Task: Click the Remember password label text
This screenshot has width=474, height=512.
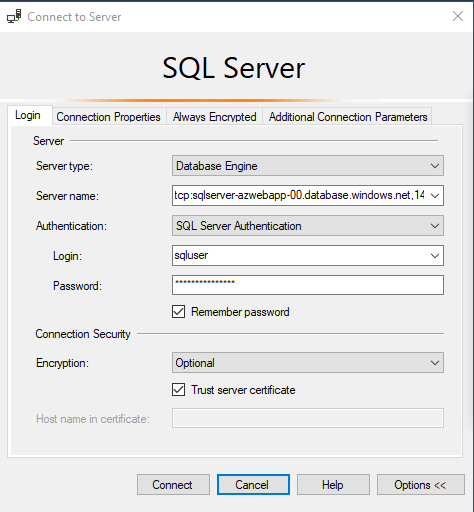Action: point(240,312)
